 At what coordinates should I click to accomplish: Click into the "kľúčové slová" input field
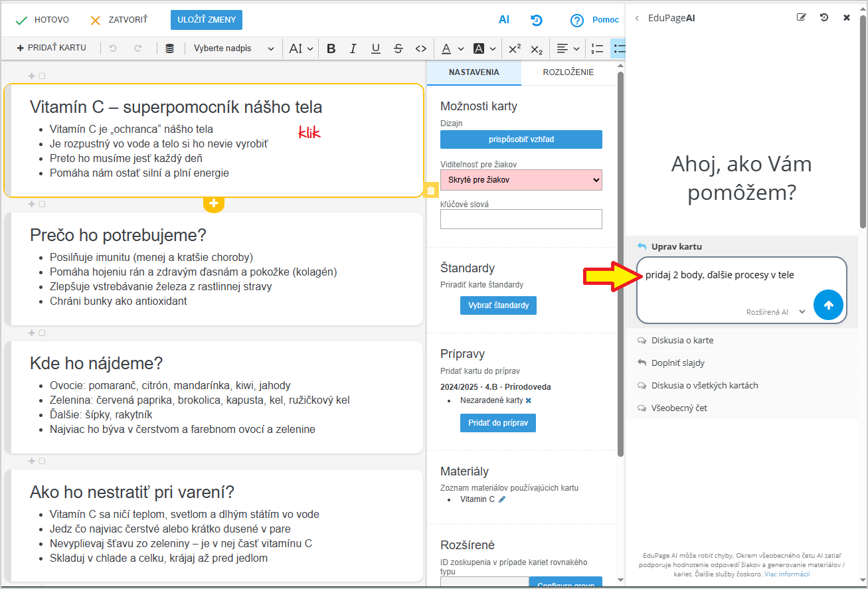point(521,219)
